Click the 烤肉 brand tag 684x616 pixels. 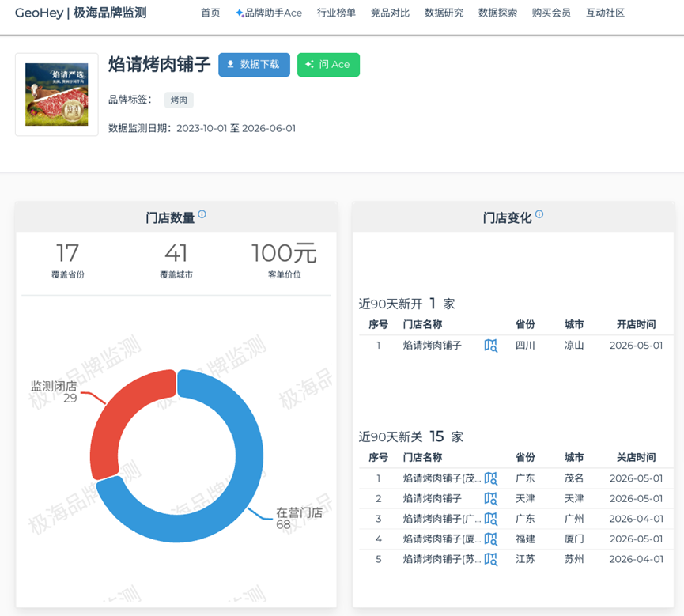click(179, 100)
